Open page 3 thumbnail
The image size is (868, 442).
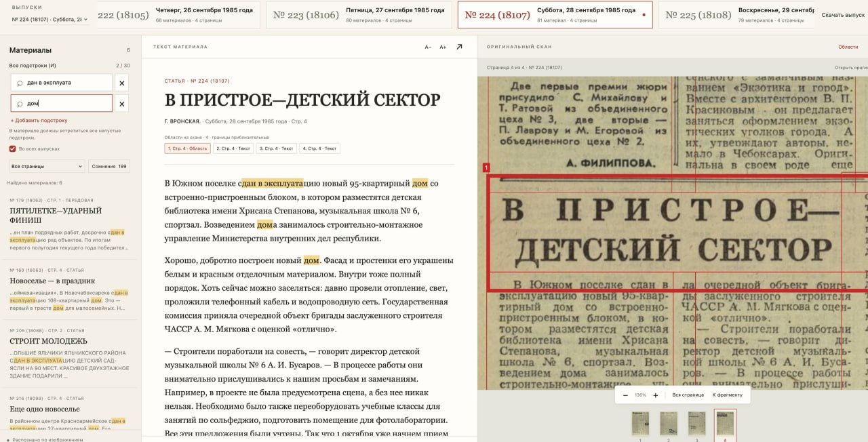696,423
